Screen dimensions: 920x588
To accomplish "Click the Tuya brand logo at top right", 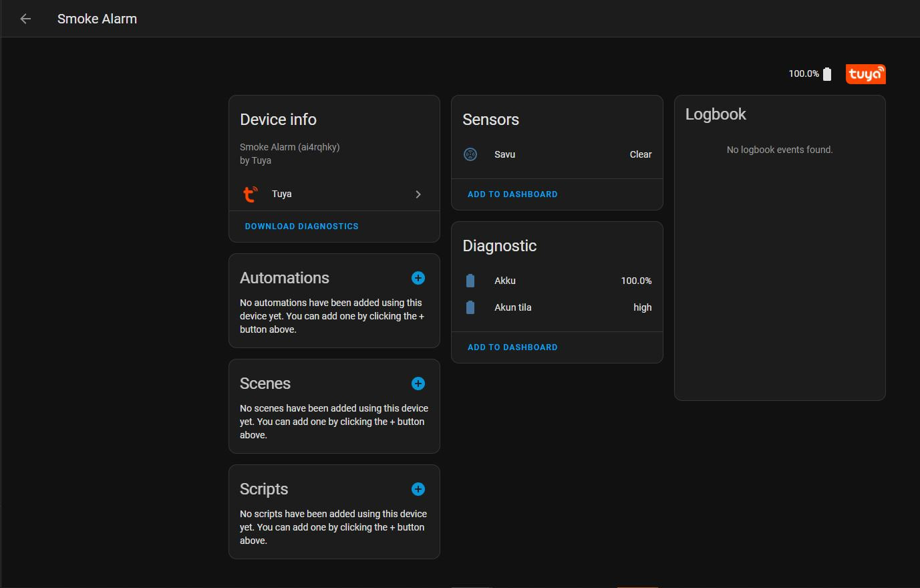I will 865,73.
